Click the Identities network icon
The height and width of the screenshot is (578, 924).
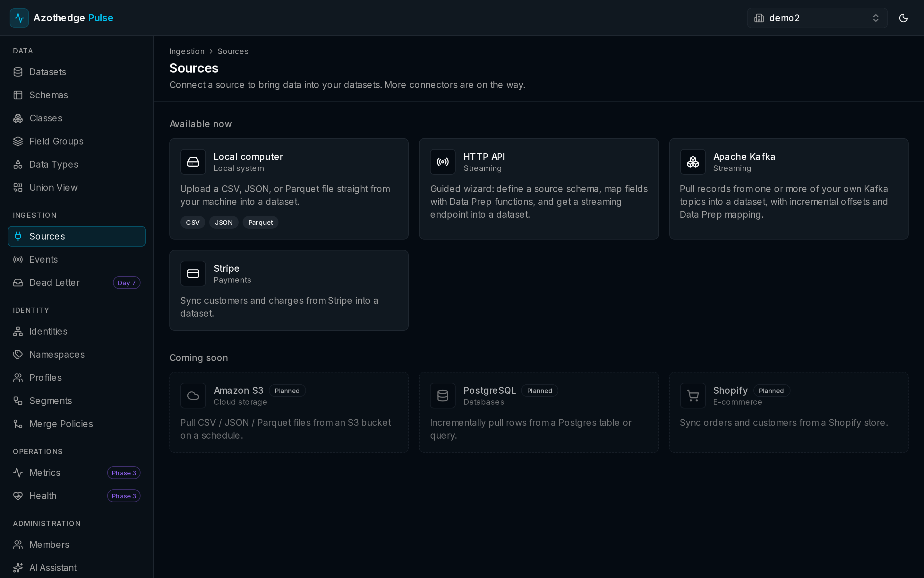(x=18, y=331)
